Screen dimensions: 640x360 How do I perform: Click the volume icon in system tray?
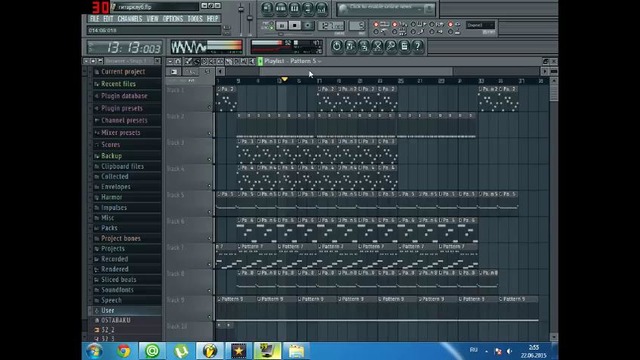509,351
